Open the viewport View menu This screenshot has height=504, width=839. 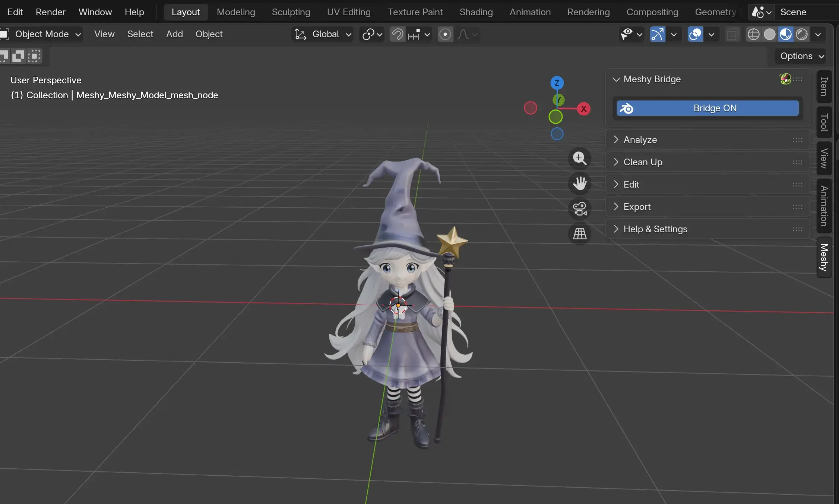click(104, 34)
